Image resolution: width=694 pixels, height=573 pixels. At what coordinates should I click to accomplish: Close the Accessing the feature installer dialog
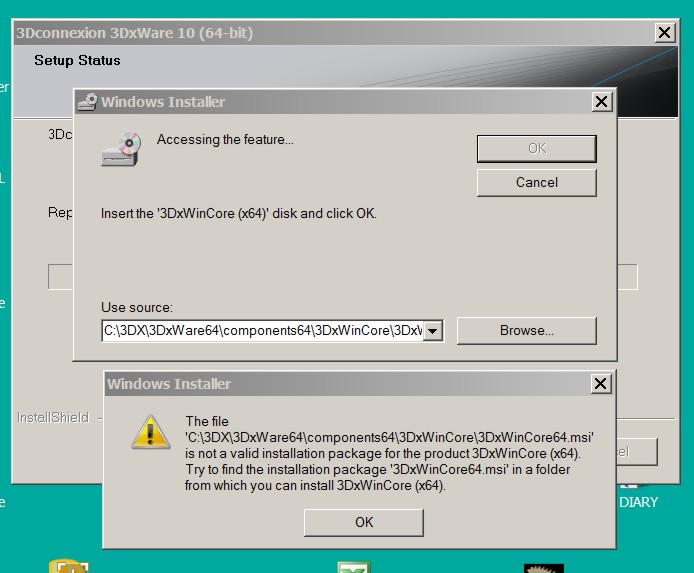coord(601,102)
